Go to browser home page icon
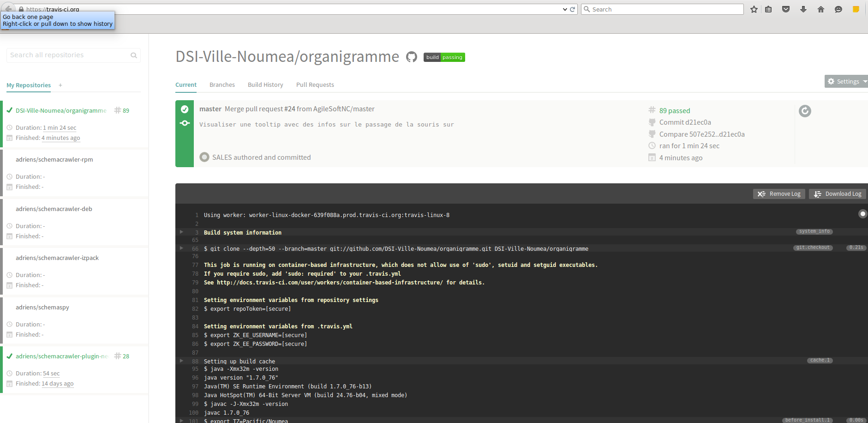 [x=821, y=9]
